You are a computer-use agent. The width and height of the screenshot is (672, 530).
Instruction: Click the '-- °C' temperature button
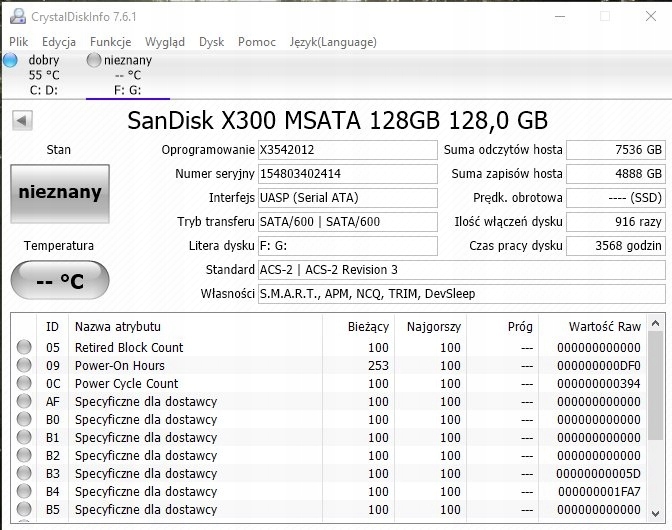point(60,280)
